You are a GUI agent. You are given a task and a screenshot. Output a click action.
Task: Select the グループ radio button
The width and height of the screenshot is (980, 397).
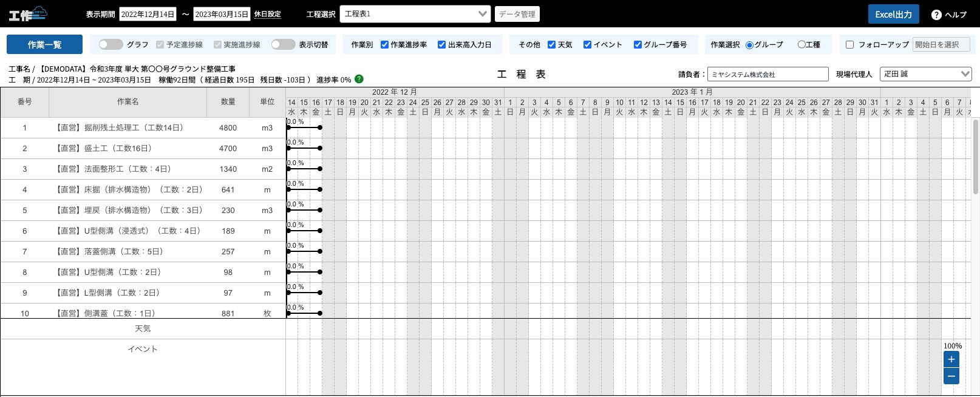[749, 45]
